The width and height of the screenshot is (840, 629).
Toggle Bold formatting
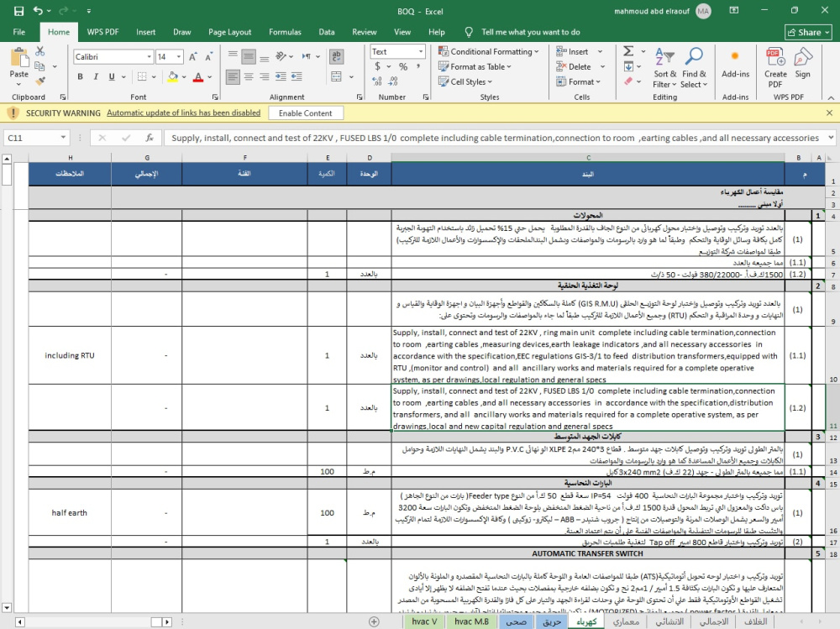81,76
